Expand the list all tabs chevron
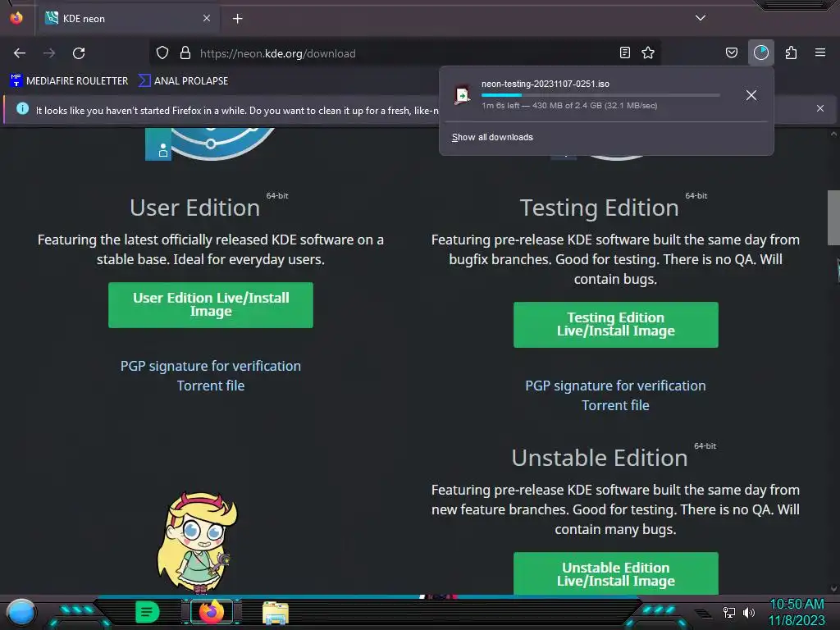This screenshot has height=630, width=840. (x=701, y=18)
